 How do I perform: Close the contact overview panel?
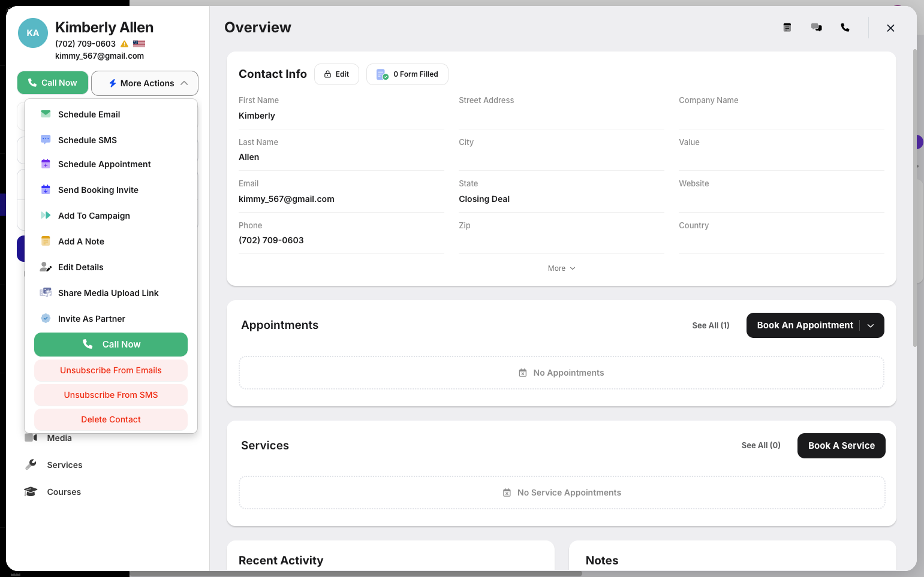(890, 28)
